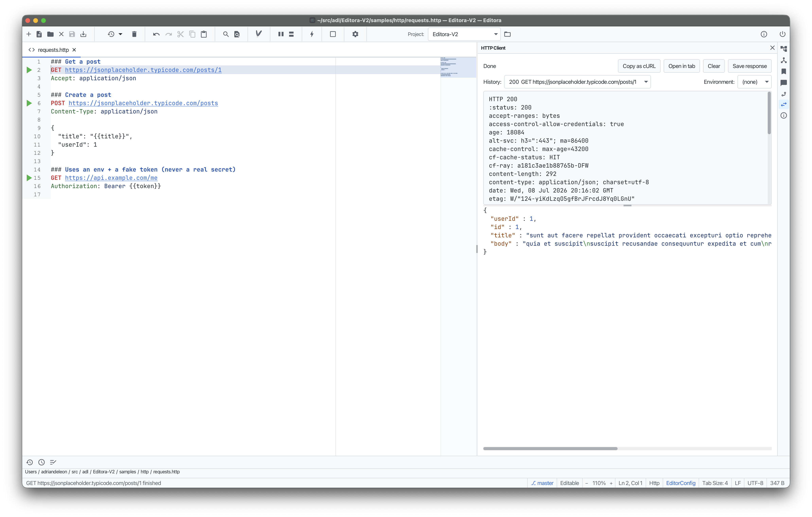Click the redo arrow icon

pyautogui.click(x=169, y=34)
